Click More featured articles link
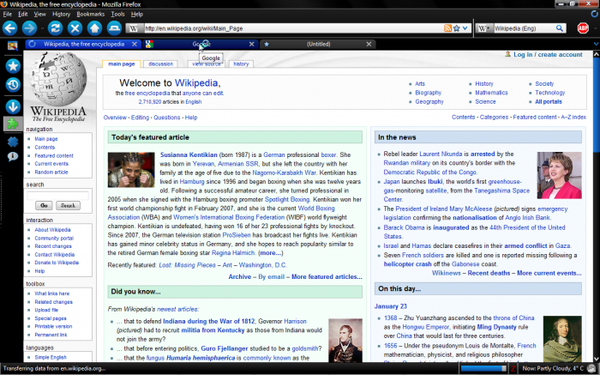The height and width of the screenshot is (375, 600). point(327,277)
